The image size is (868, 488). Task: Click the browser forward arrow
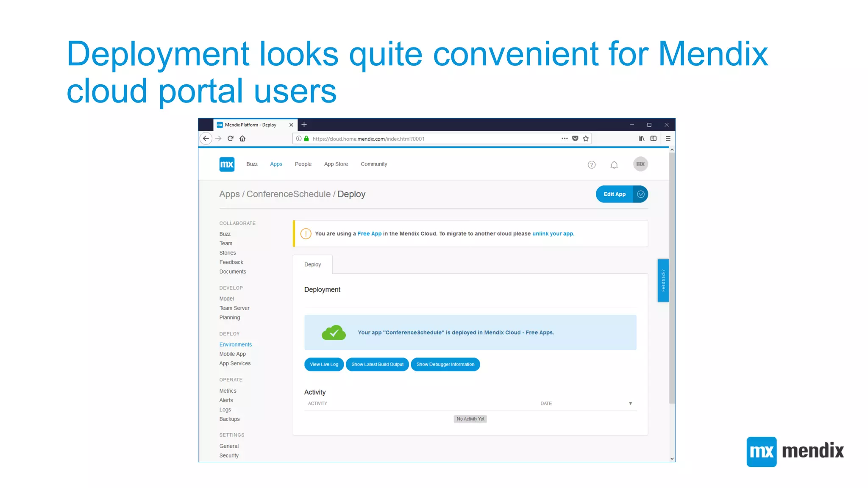pos(218,139)
